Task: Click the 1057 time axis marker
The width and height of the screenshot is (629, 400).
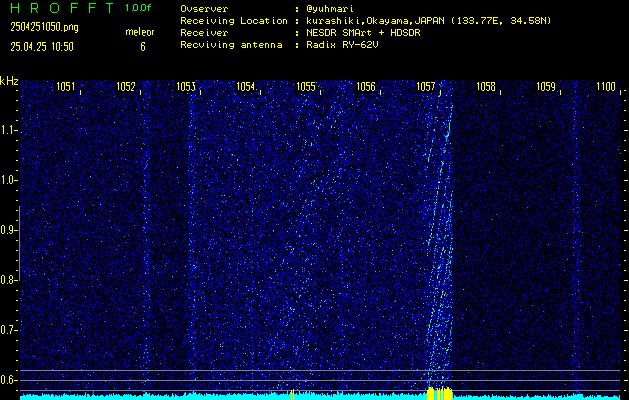Action: tap(426, 87)
